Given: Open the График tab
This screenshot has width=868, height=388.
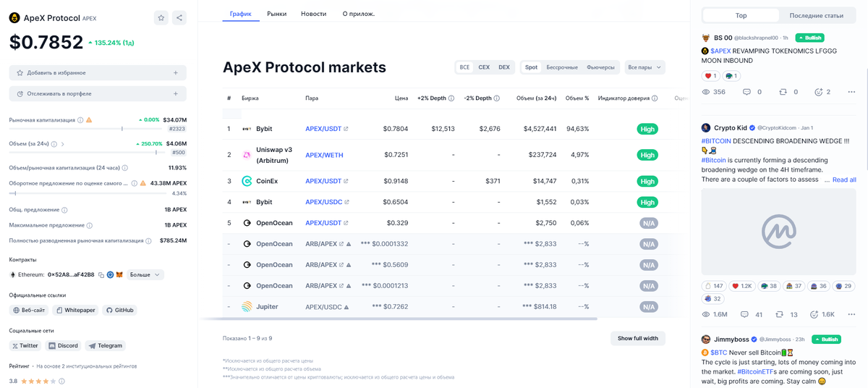Looking at the screenshot, I should point(241,14).
